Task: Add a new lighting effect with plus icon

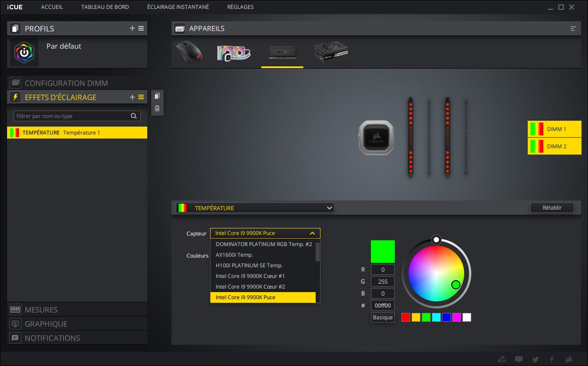Action: pos(132,97)
